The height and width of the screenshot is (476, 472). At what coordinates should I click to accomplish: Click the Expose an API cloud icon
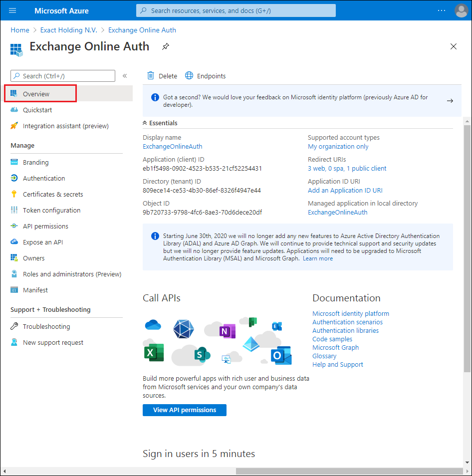[14, 242]
